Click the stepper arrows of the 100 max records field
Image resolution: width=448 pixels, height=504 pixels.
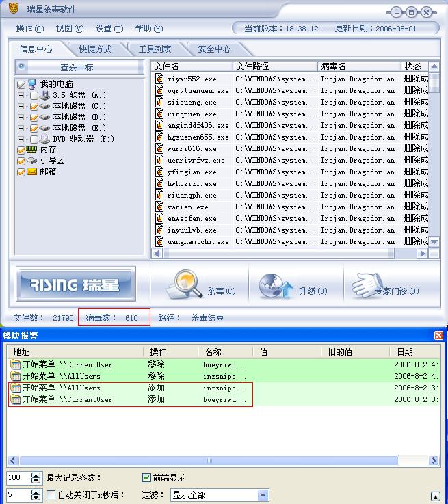click(36, 477)
